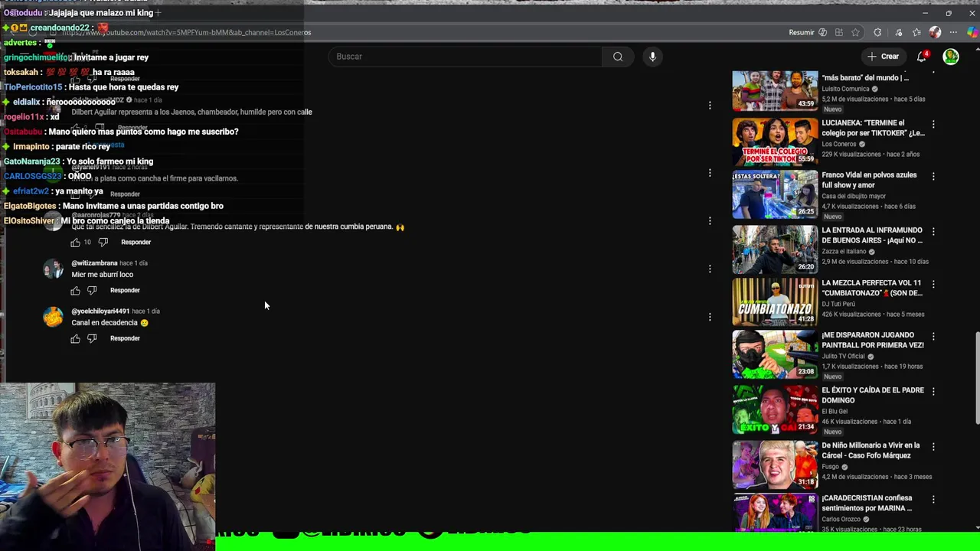The height and width of the screenshot is (551, 980).
Task: Click the apps grid icon in address bar
Action: [x=839, y=32]
